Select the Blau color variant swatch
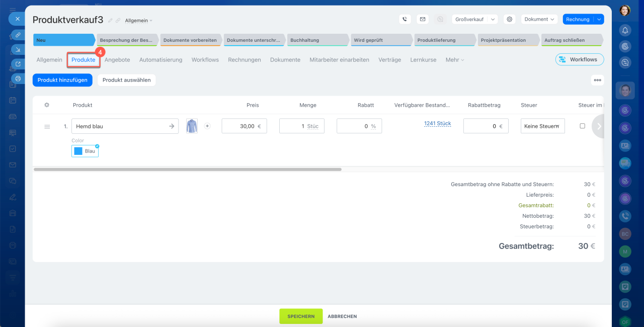Image resolution: width=644 pixels, height=327 pixels. pos(85,151)
